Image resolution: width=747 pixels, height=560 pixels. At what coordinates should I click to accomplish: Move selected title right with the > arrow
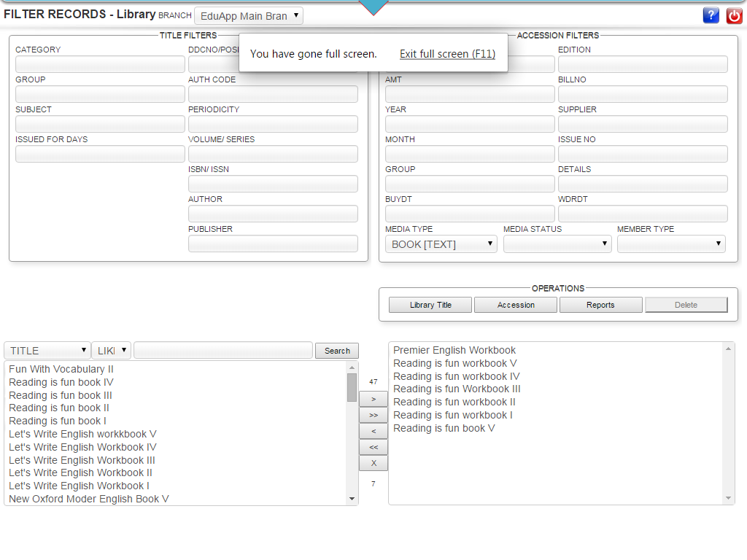(373, 399)
